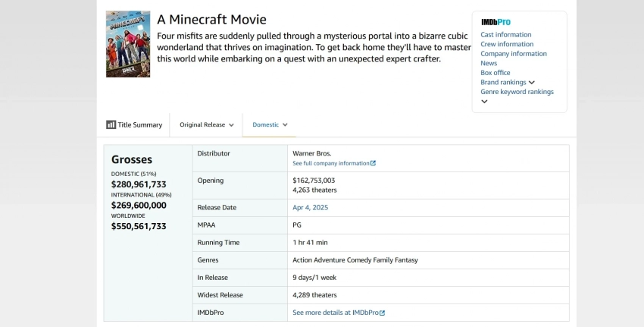The image size is (644, 327).
Task: Expand the chevron next to Brand rankings
Action: click(x=532, y=82)
